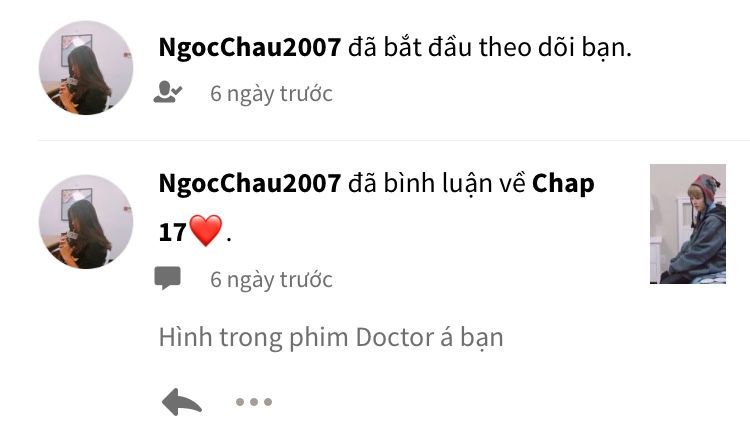The image size is (750, 438).
Task: Open NgocChau2007 profile link in comment notification
Action: (250, 183)
